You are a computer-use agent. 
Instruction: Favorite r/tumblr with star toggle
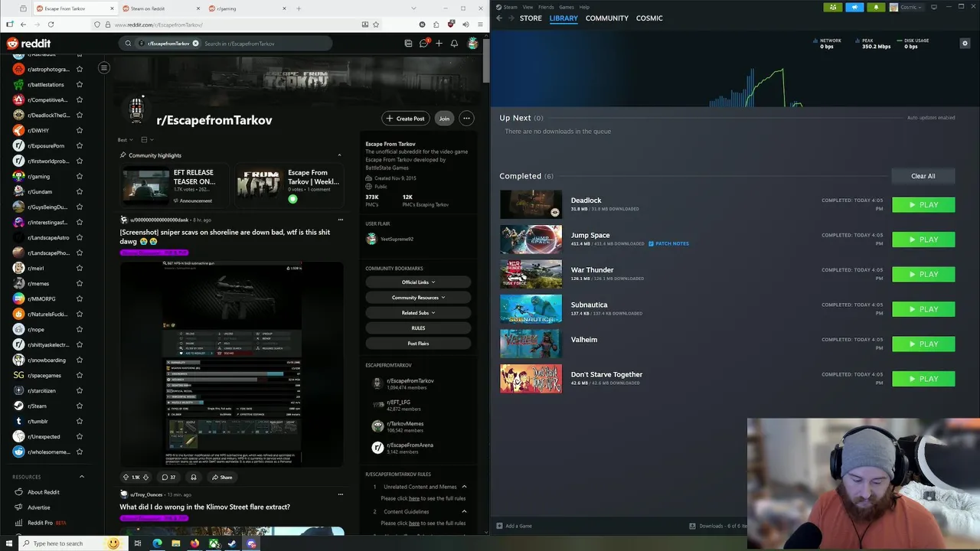pos(80,421)
